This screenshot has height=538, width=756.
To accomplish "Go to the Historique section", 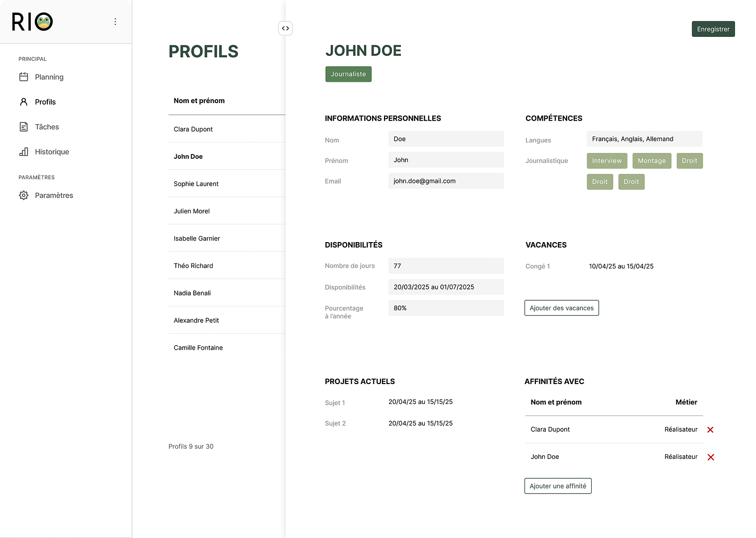I will click(x=52, y=152).
